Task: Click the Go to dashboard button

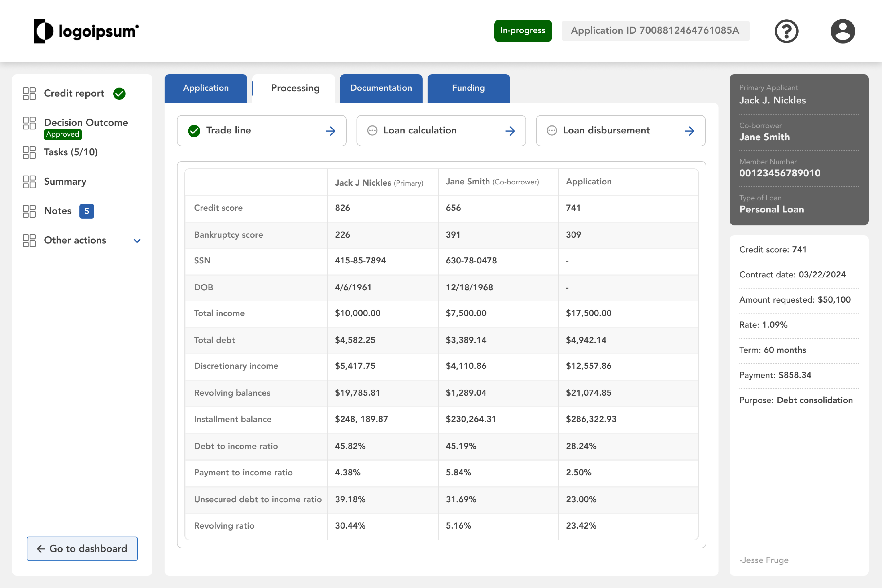Action: pyautogui.click(x=82, y=549)
